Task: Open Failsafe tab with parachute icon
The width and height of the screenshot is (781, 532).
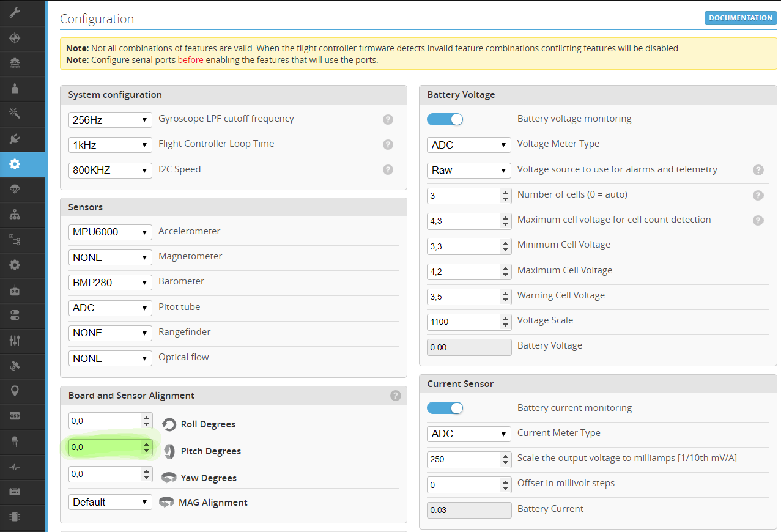Action: tap(15, 190)
